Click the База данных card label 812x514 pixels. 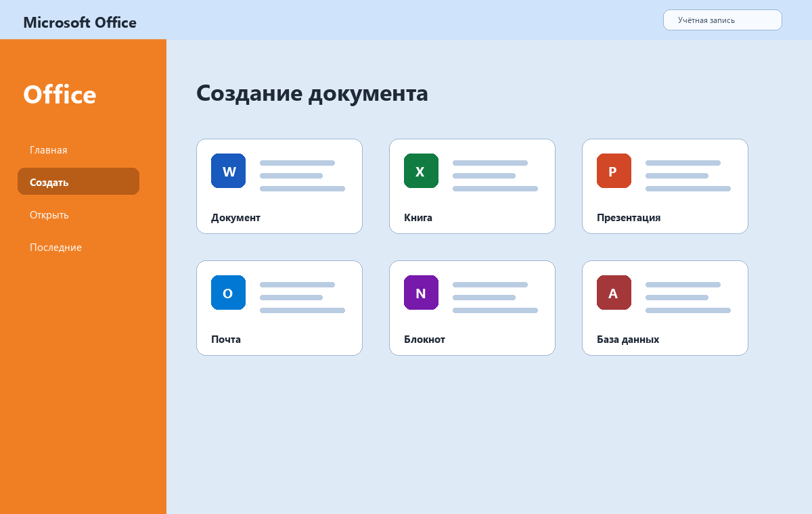pyautogui.click(x=628, y=340)
